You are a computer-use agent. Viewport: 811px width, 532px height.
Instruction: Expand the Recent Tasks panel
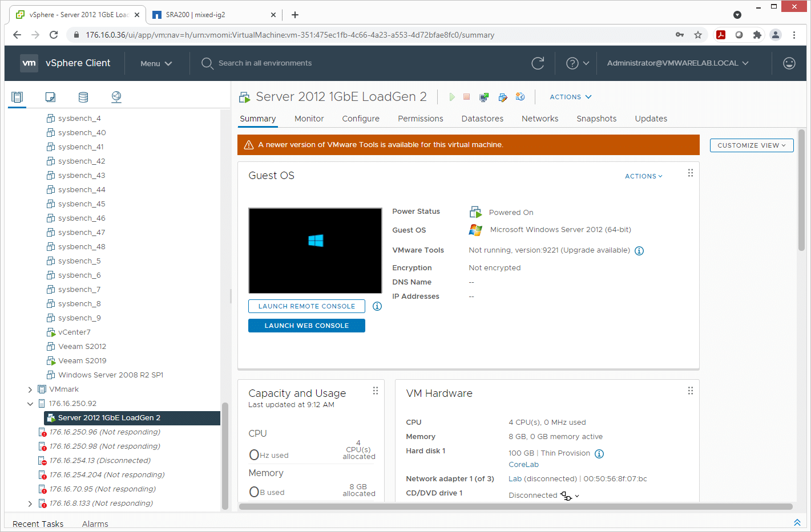pyautogui.click(x=797, y=522)
